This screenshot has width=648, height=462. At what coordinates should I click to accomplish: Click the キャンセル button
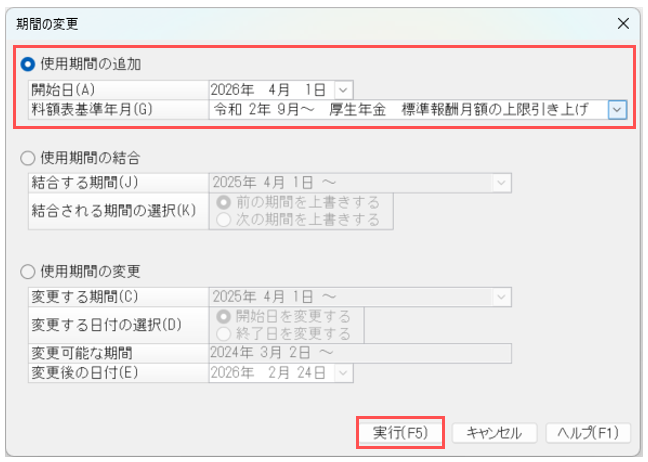pyautogui.click(x=494, y=433)
